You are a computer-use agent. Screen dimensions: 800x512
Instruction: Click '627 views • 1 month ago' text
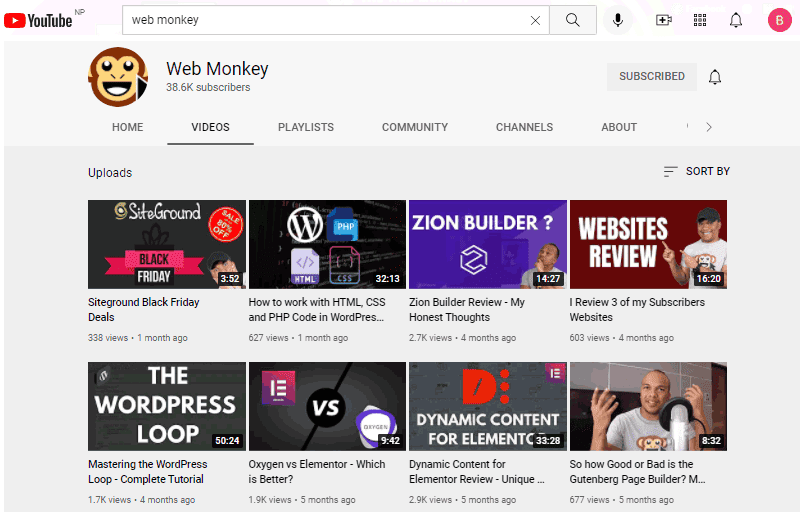pos(298,338)
